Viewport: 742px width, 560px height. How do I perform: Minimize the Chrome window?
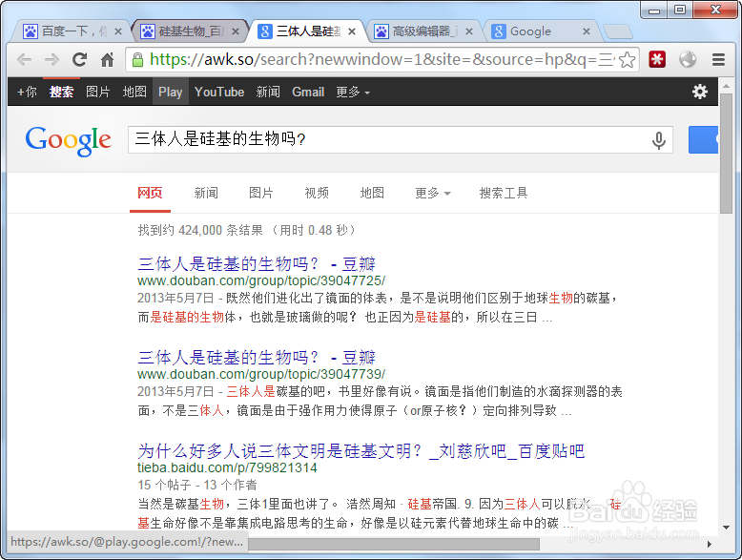(654, 10)
